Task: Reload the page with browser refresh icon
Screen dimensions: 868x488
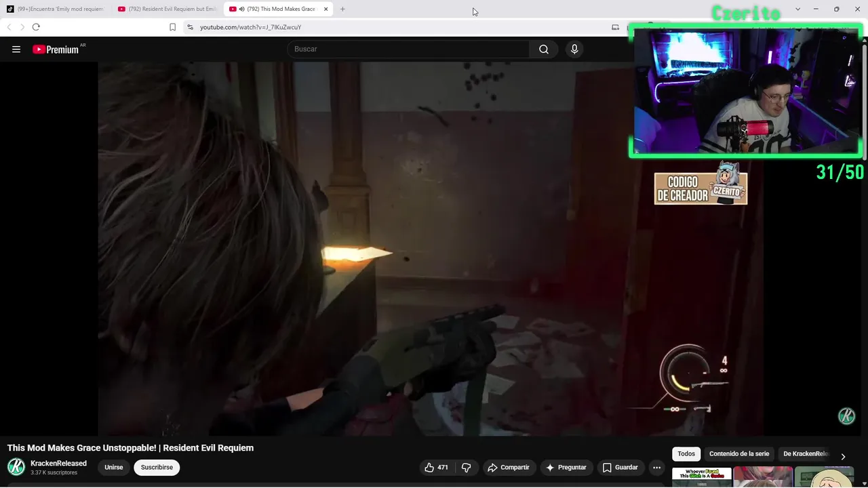Action: [36, 27]
